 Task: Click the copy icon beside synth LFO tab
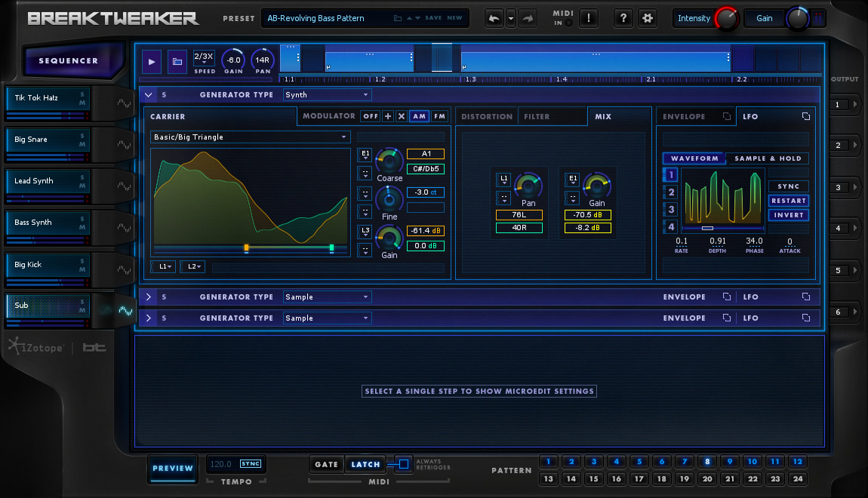[x=806, y=116]
